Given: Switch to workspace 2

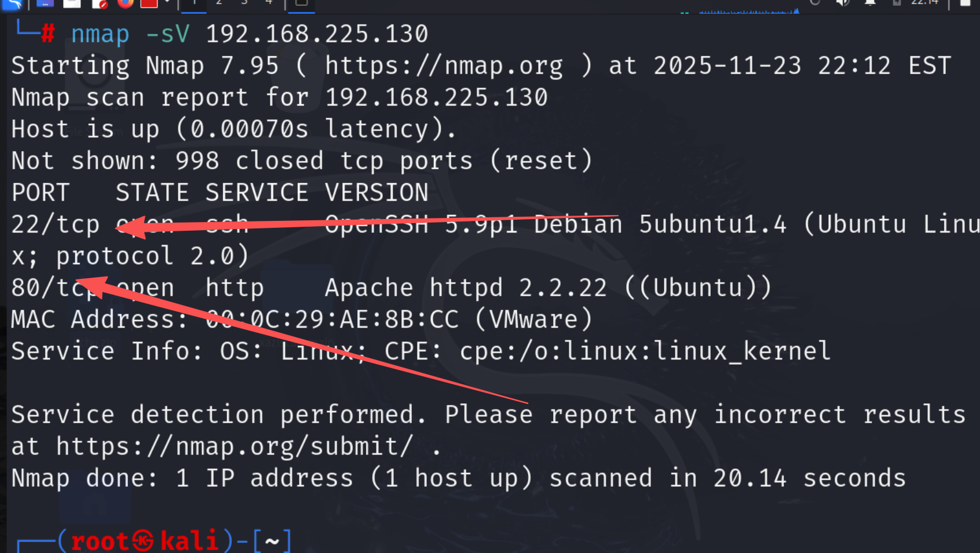Looking at the screenshot, I should pos(219,3).
